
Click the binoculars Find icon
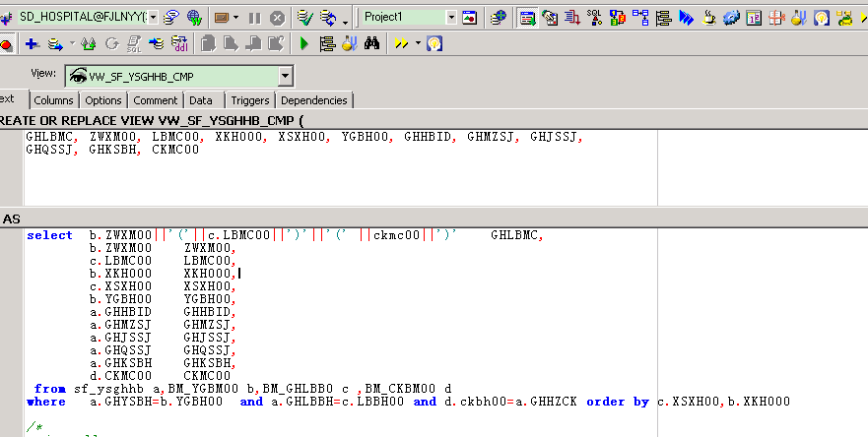click(372, 43)
